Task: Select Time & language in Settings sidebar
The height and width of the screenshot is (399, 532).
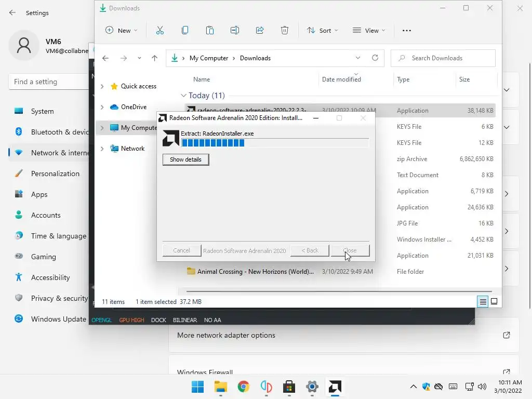Action: [49, 236]
